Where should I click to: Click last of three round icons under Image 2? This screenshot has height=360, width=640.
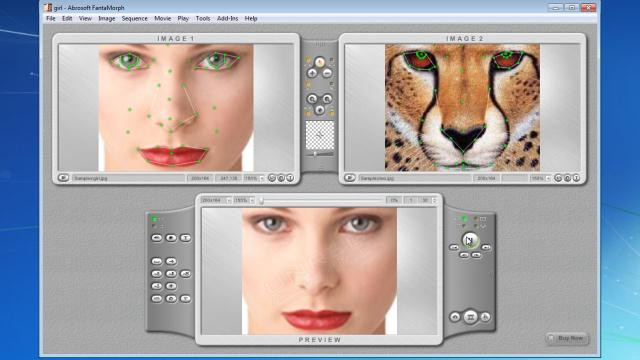(x=576, y=178)
